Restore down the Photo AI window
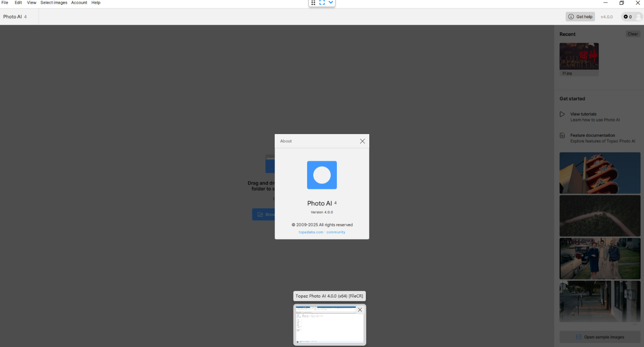The height and width of the screenshot is (347, 644). click(x=622, y=3)
